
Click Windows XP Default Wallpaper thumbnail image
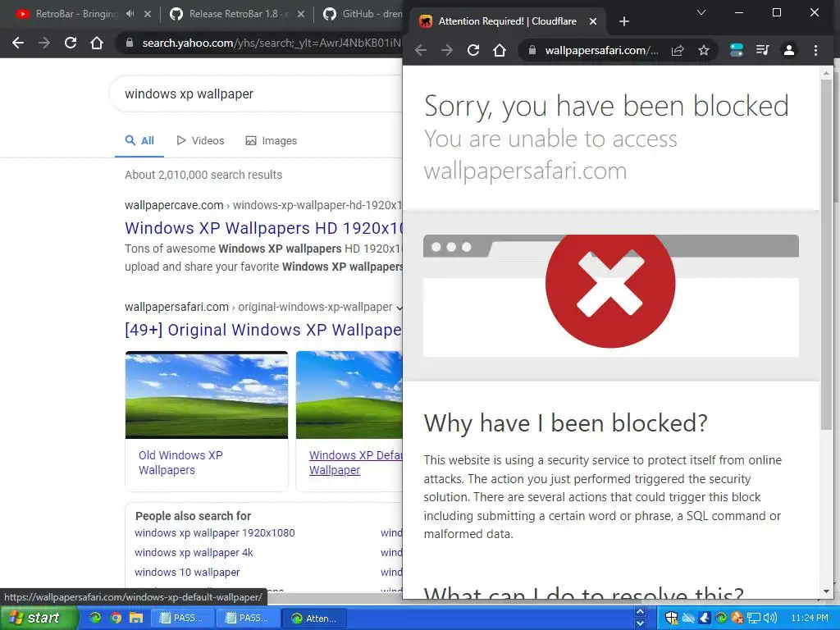click(x=349, y=395)
